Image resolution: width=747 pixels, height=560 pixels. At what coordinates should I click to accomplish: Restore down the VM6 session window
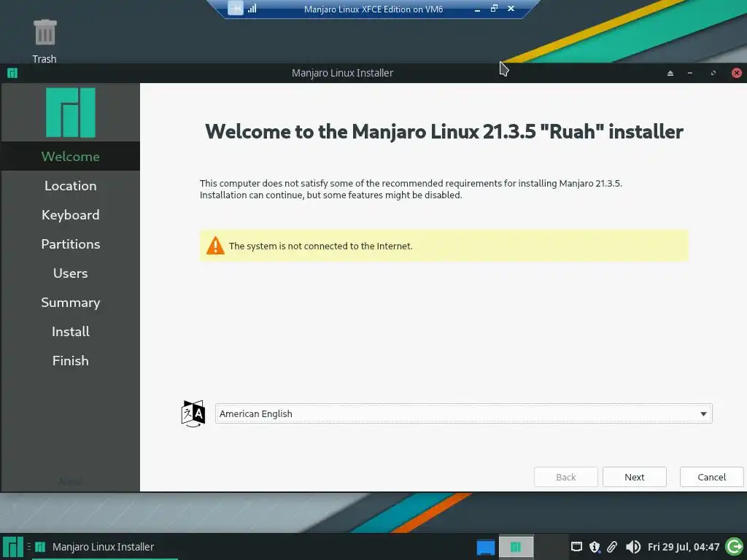494,8
